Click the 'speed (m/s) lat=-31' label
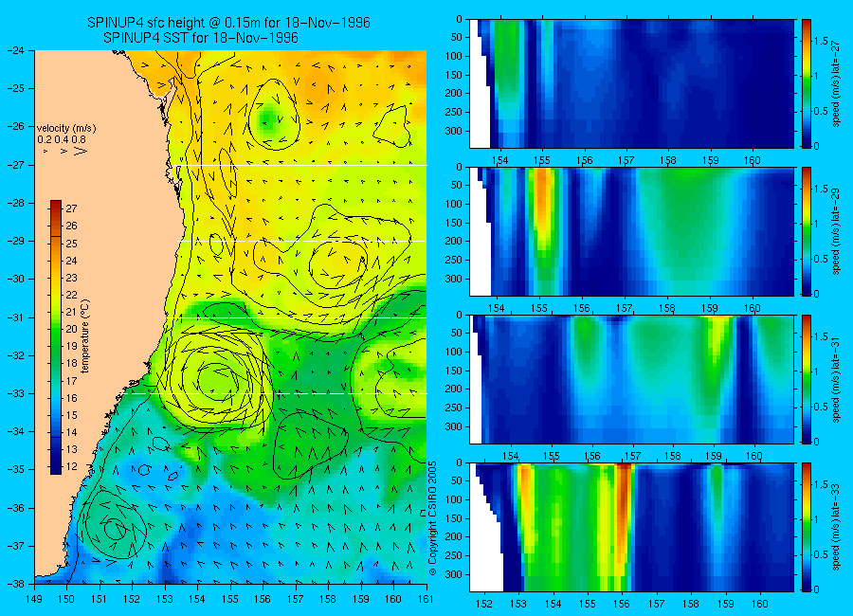The height and width of the screenshot is (616, 853). coord(837,379)
